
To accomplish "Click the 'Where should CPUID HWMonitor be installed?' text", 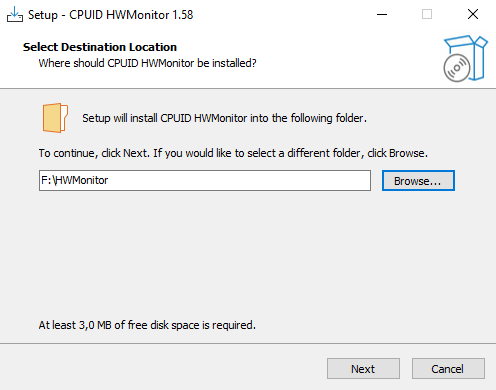I will [x=147, y=63].
